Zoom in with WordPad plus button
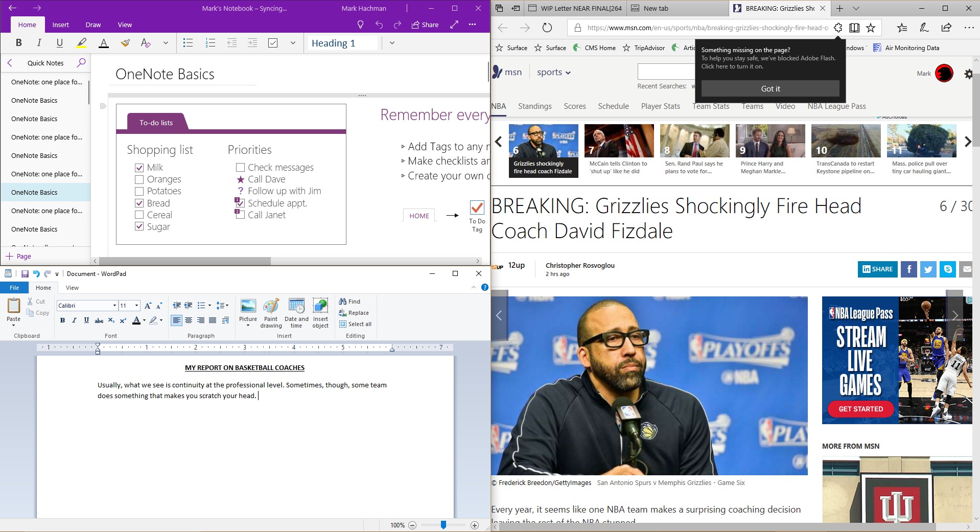The width and height of the screenshot is (980, 532). pyautogui.click(x=475, y=525)
